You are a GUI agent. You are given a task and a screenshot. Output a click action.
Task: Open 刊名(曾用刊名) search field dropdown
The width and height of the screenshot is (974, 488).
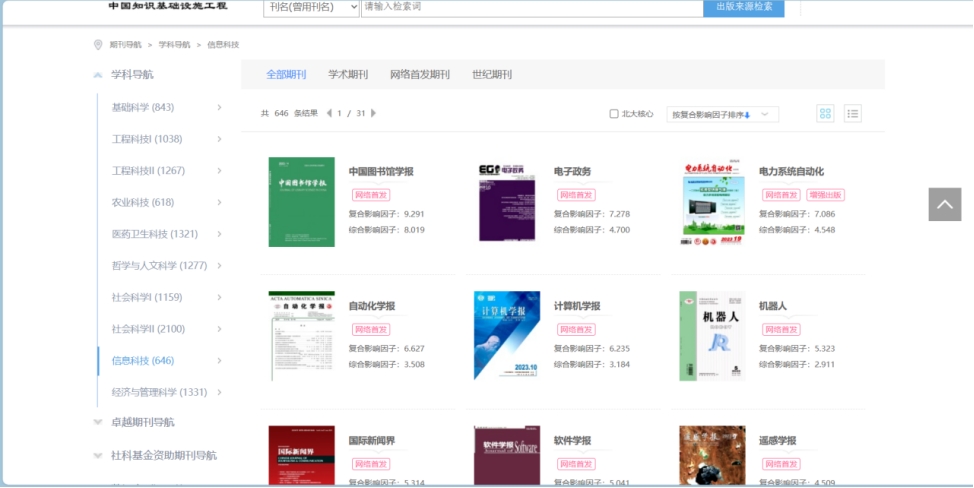[x=311, y=7]
